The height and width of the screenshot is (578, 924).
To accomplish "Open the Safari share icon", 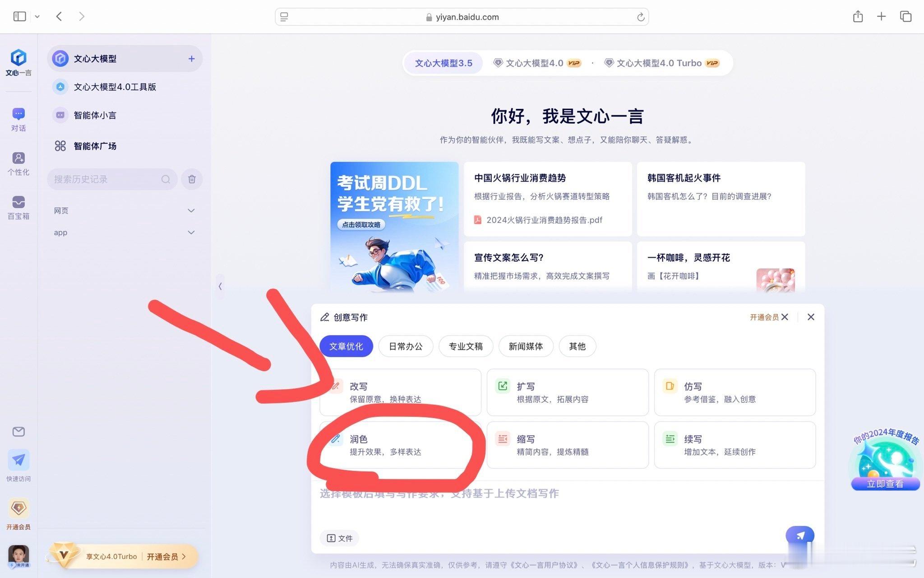I will [x=858, y=17].
